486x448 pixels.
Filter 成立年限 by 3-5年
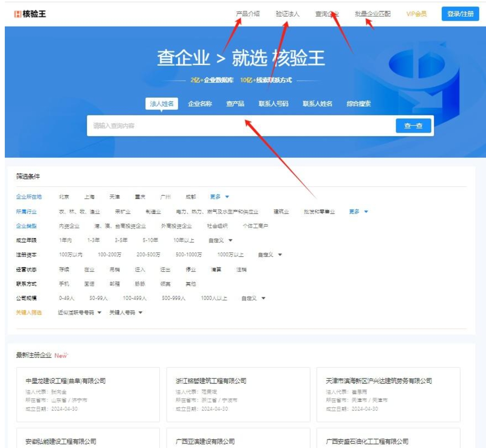click(121, 240)
